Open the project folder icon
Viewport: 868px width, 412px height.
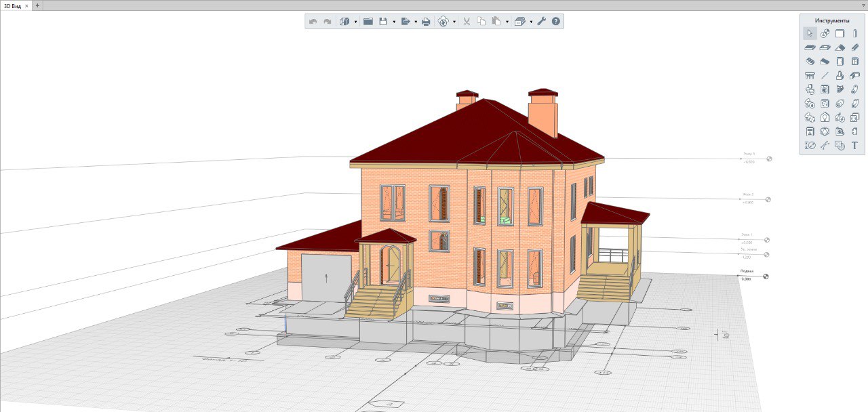click(368, 22)
